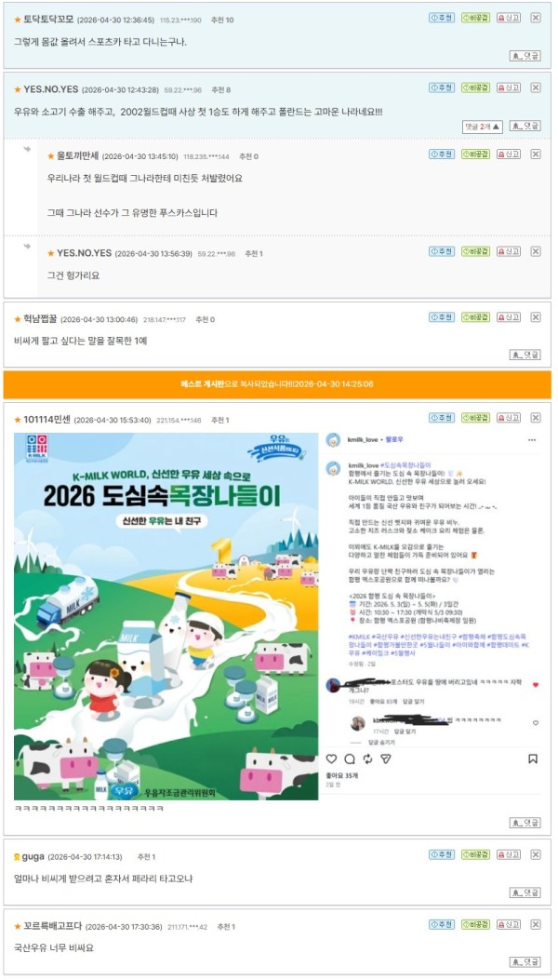The width and height of the screenshot is (558, 980).
Task: Report 울토끼만세's reply with 신고
Action: click(509, 154)
